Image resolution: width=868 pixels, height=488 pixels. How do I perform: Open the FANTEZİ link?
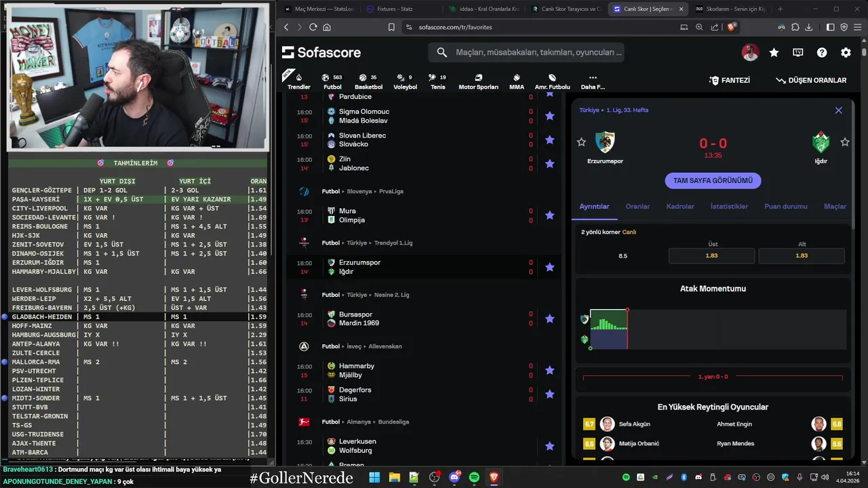pyautogui.click(x=730, y=80)
